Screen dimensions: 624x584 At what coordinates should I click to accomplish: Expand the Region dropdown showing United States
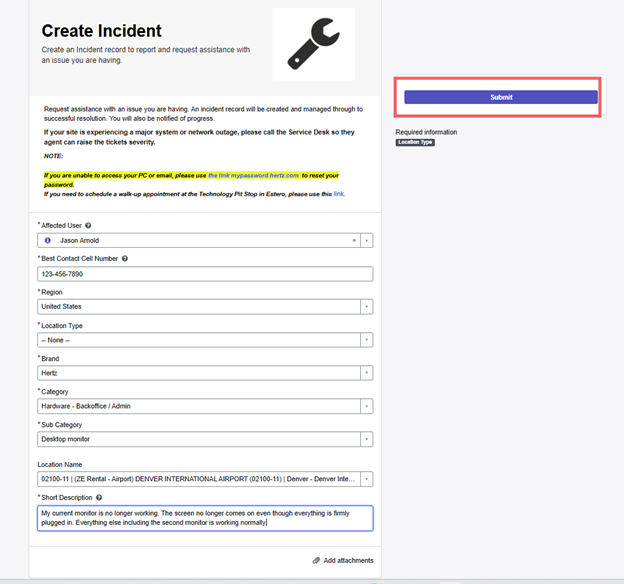coord(367,307)
